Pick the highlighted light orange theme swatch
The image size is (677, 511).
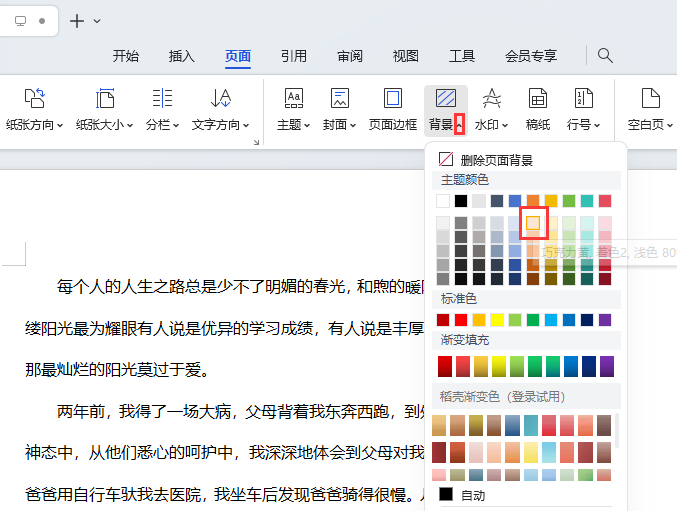coord(533,223)
